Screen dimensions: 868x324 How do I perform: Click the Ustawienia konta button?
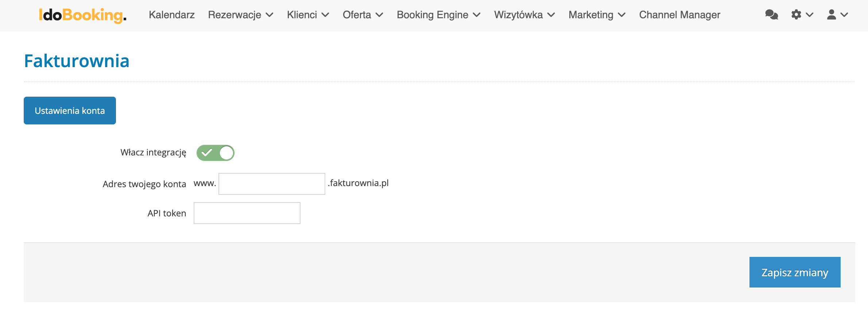click(x=70, y=111)
